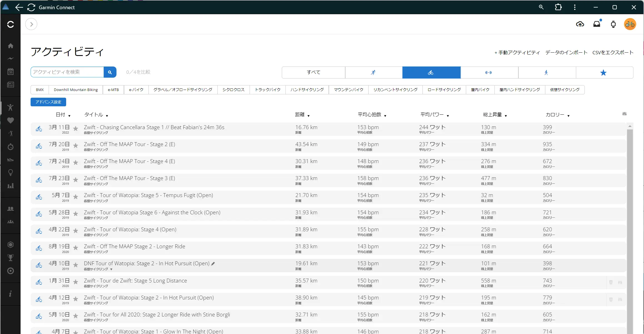Toggle star on Tempus Fugit activity
Image resolution: width=644 pixels, height=334 pixels.
[76, 197]
